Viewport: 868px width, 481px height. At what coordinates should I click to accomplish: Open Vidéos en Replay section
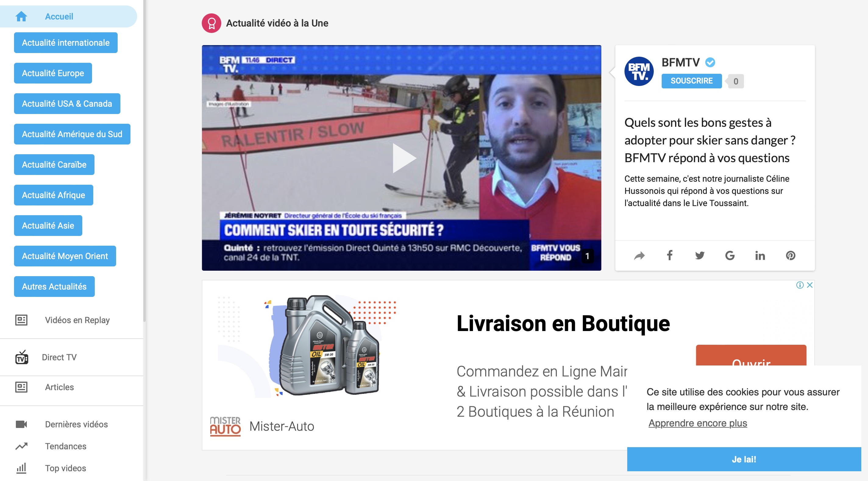[x=77, y=320]
